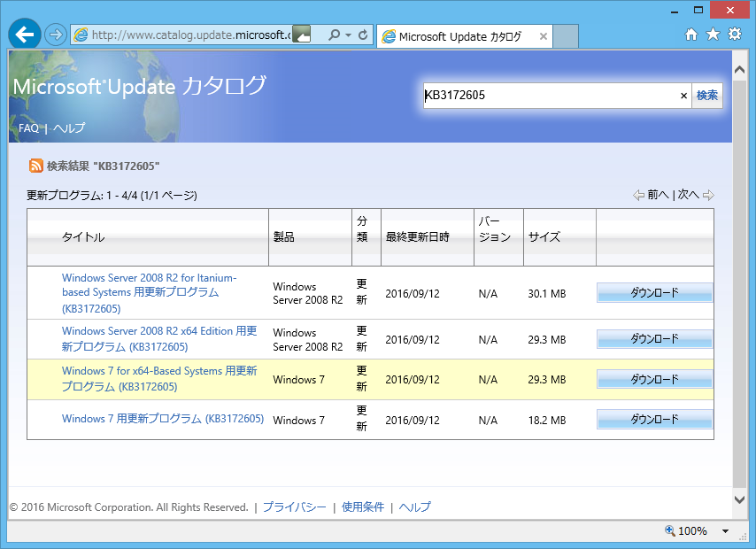
Task: Download the Windows 7 18.2 MB update
Action: pos(654,419)
